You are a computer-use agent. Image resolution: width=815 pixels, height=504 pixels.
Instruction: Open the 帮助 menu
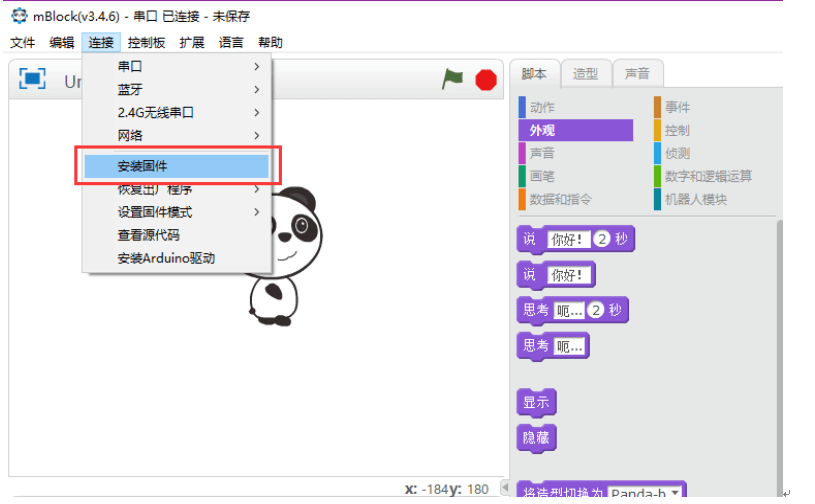pos(270,43)
